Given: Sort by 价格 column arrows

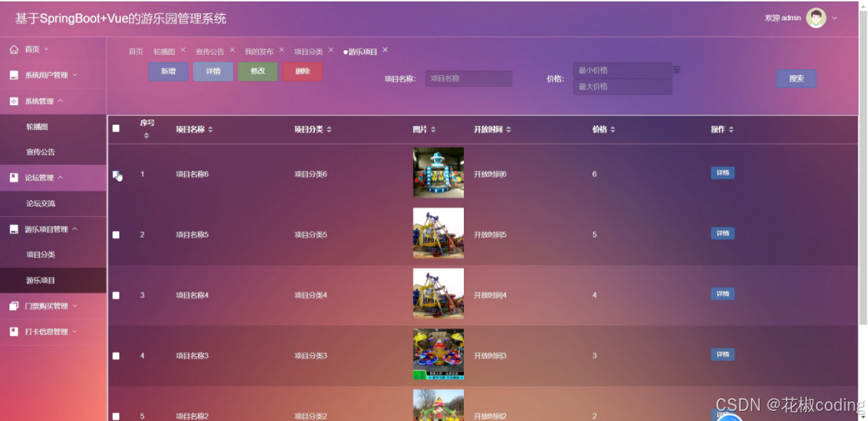Looking at the screenshot, I should (612, 129).
